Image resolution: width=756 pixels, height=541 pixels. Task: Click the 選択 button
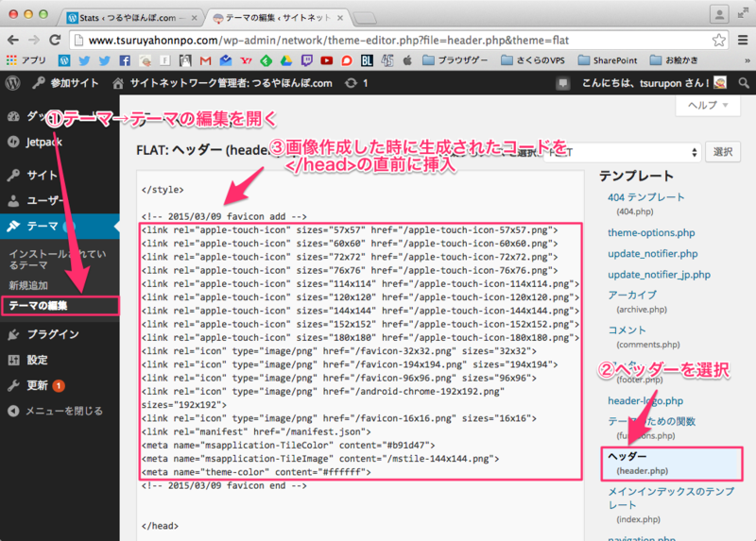(x=723, y=152)
